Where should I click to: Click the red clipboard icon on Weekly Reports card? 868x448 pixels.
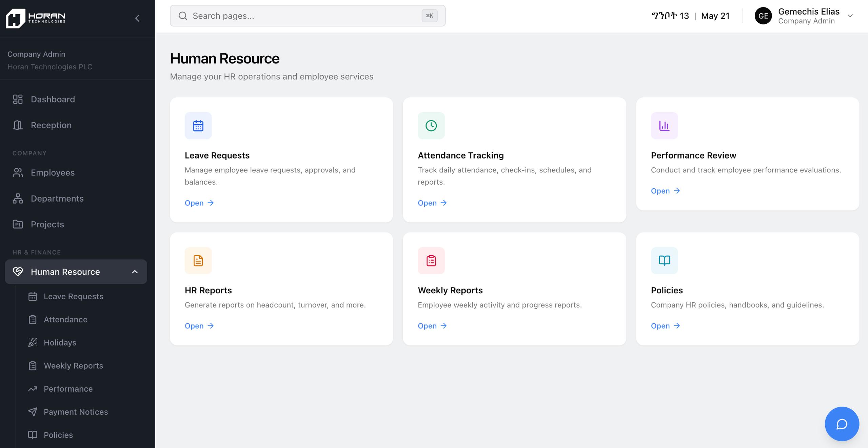[x=431, y=261]
